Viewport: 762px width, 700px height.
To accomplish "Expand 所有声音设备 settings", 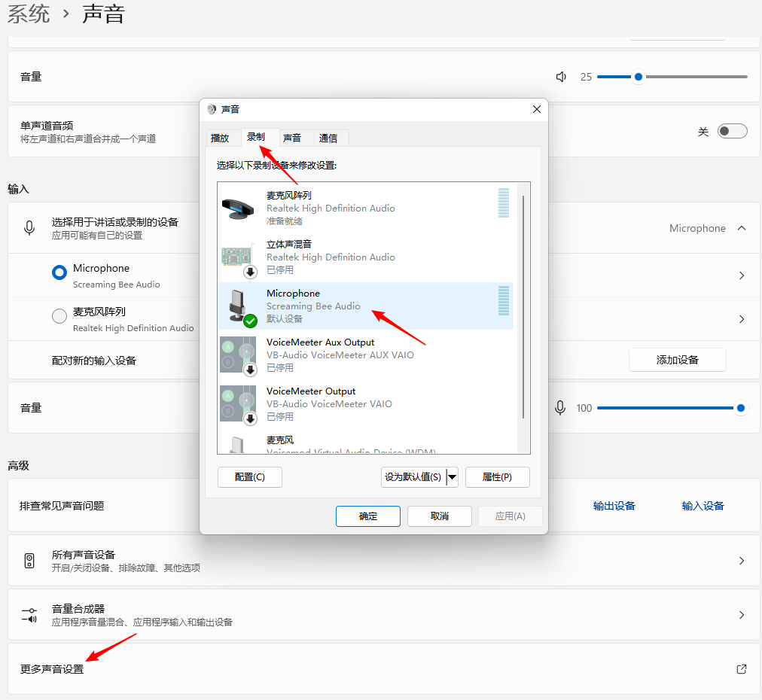I will [742, 561].
